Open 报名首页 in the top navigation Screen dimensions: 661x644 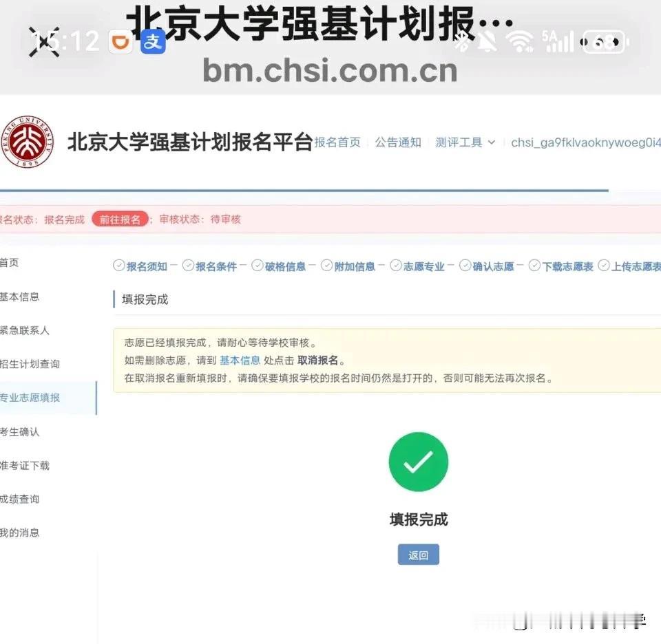click(337, 142)
